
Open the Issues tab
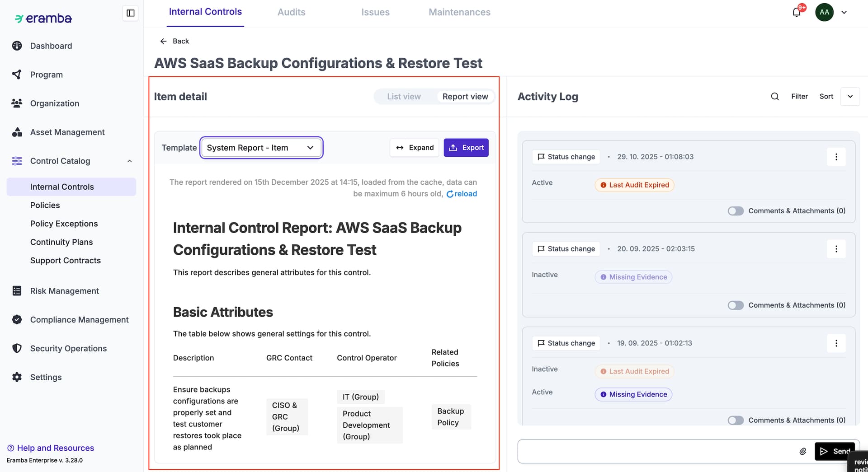375,12
